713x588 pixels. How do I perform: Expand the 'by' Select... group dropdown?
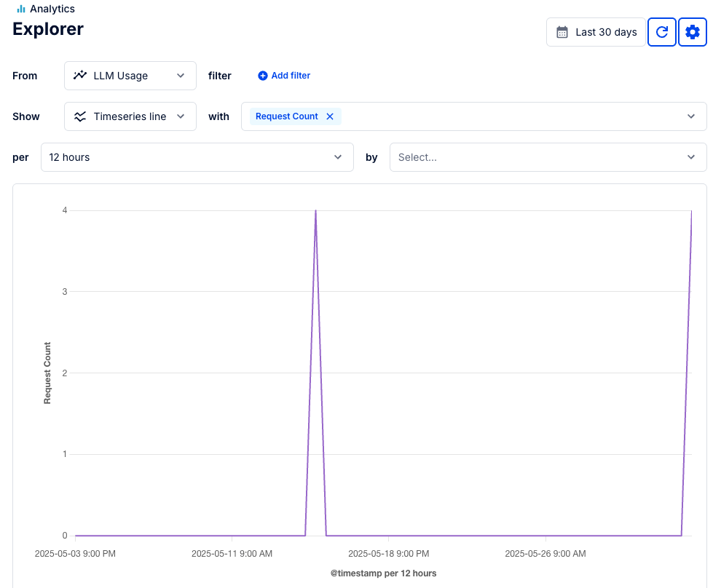pyautogui.click(x=548, y=157)
